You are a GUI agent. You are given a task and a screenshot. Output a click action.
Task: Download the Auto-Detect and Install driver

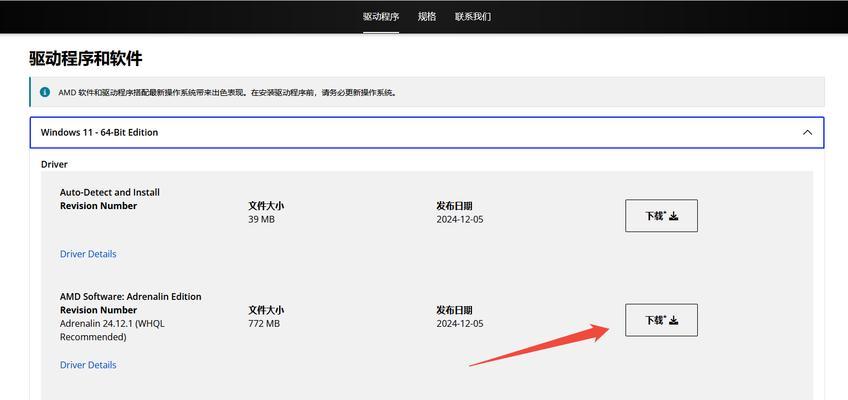(661, 216)
